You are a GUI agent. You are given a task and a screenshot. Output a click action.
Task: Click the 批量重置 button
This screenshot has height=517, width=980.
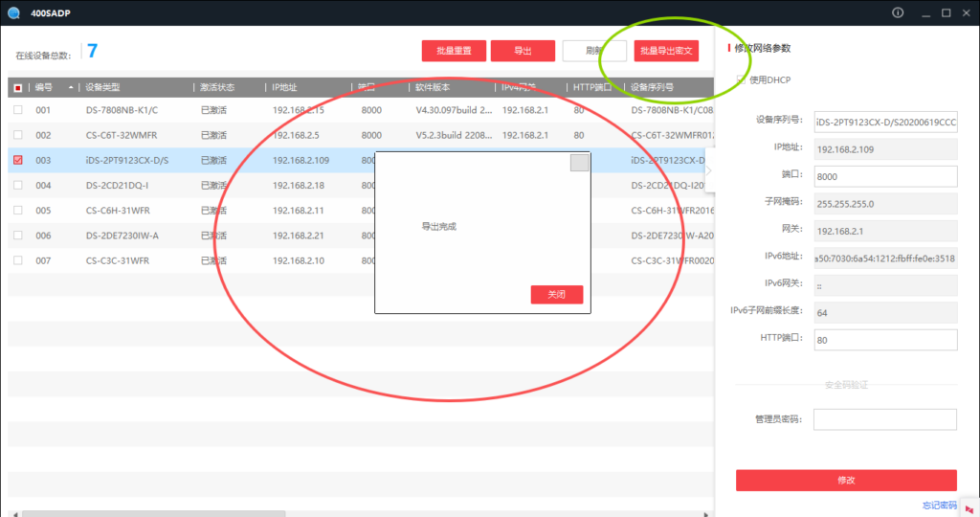click(x=454, y=51)
